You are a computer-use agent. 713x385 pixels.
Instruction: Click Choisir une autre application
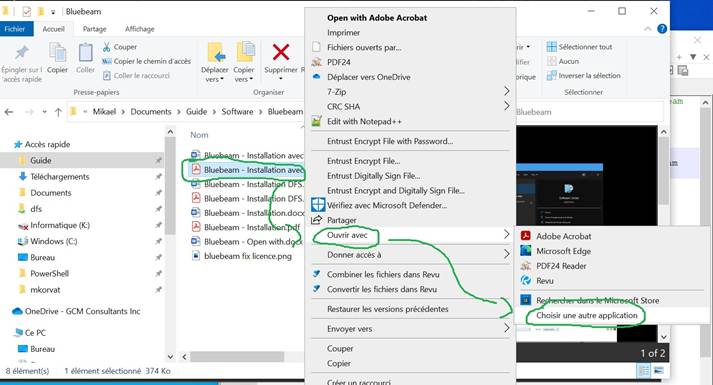tap(587, 315)
